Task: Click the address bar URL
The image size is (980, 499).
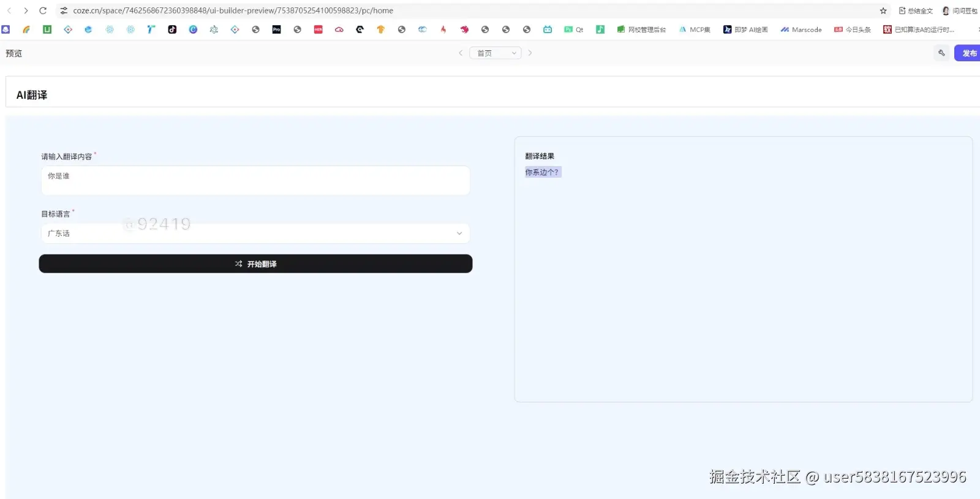Action: click(x=233, y=10)
